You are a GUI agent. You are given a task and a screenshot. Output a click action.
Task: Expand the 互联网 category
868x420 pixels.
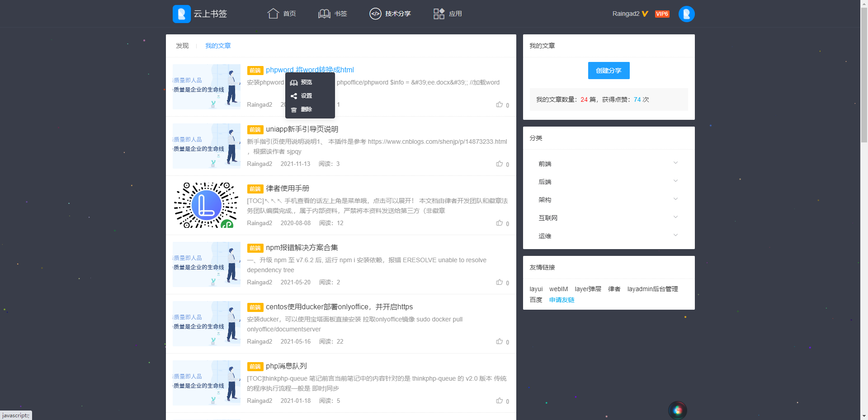click(609, 218)
